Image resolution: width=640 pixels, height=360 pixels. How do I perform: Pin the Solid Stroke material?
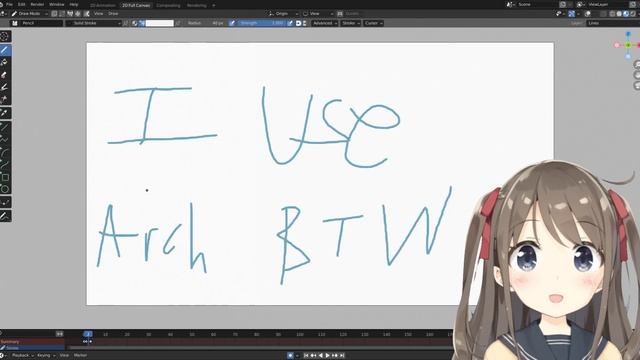[x=126, y=23]
